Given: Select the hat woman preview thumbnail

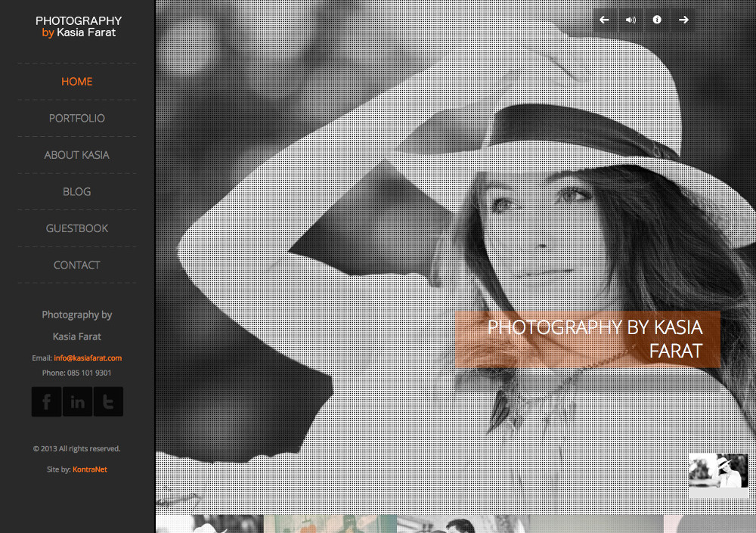Looking at the screenshot, I should pyautogui.click(x=718, y=476).
